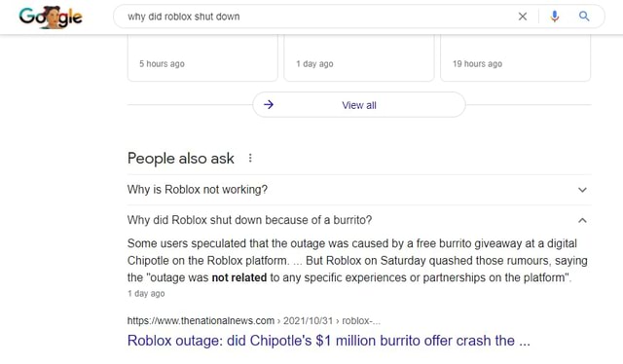Open the three-dot menu beside People also ask

click(250, 159)
